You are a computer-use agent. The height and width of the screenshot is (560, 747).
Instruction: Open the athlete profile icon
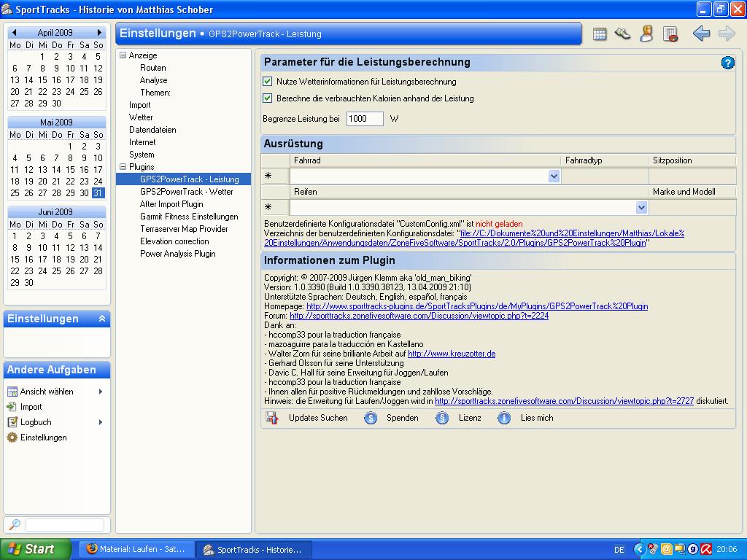click(x=646, y=34)
